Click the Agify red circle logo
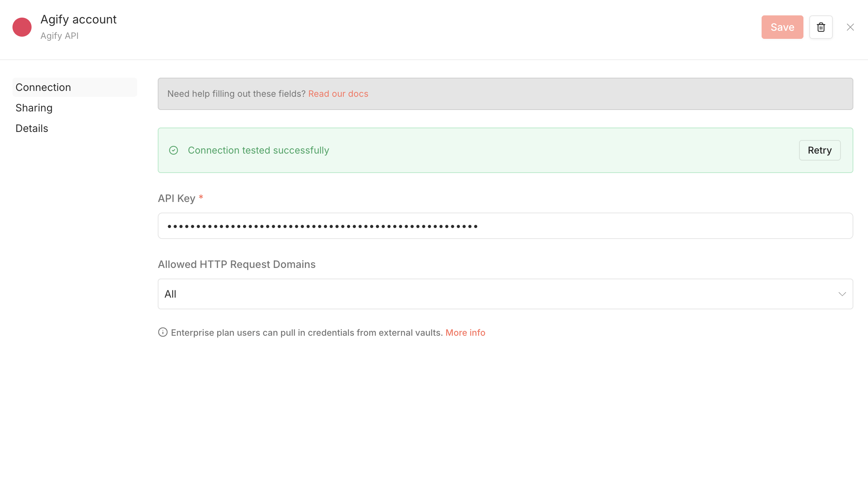The height and width of the screenshot is (497, 868). click(22, 27)
